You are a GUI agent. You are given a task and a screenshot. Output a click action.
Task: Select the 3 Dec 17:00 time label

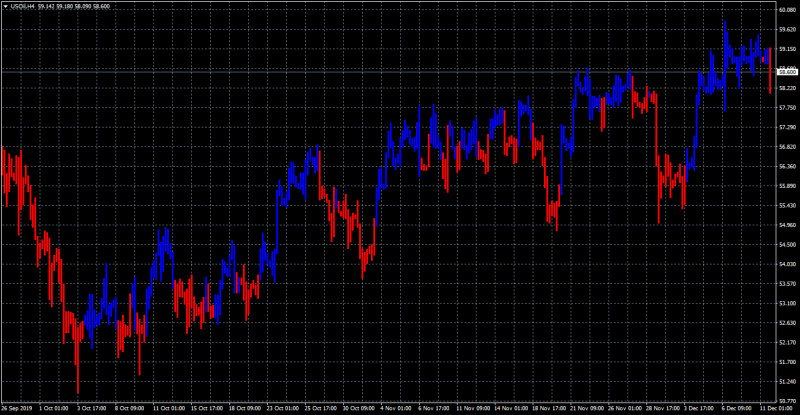[699, 408]
